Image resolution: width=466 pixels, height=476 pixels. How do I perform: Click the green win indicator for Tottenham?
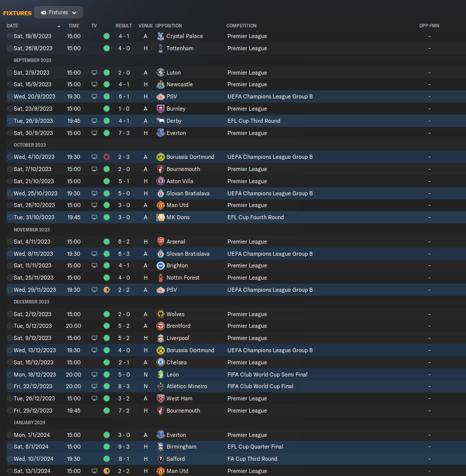click(107, 48)
